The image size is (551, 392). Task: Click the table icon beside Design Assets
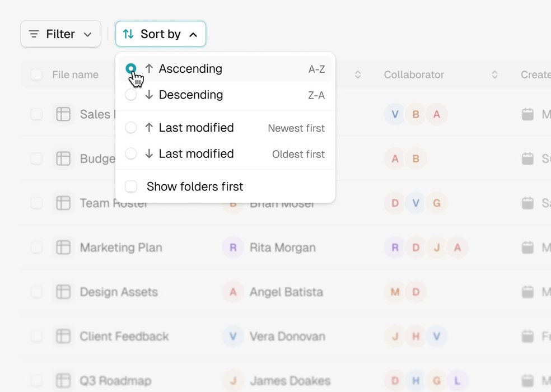coord(63,292)
